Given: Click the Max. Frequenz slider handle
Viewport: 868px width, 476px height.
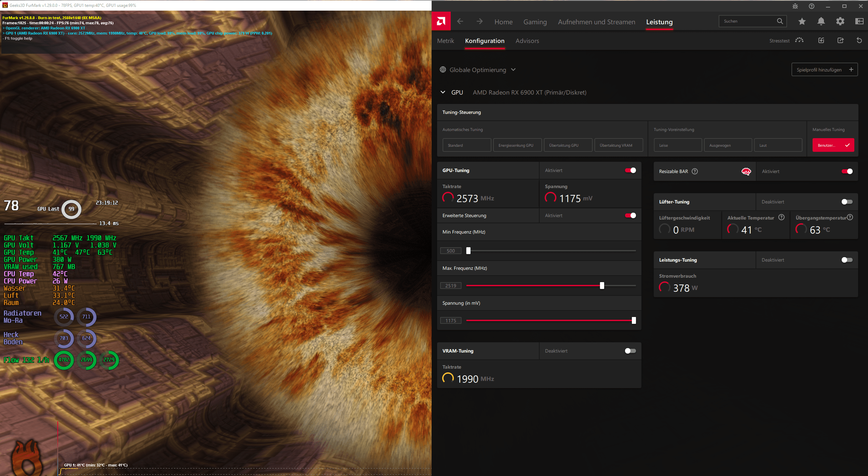Looking at the screenshot, I should 602,286.
